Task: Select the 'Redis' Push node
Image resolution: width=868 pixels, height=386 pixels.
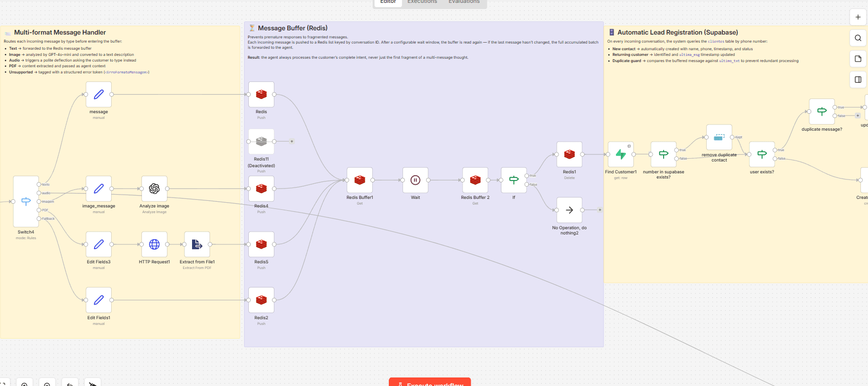Action: pyautogui.click(x=261, y=94)
